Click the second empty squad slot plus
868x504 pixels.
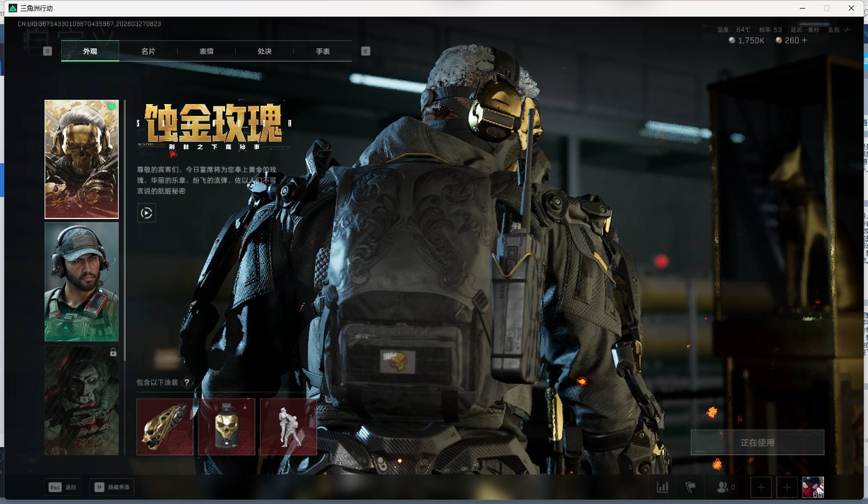tap(787, 487)
